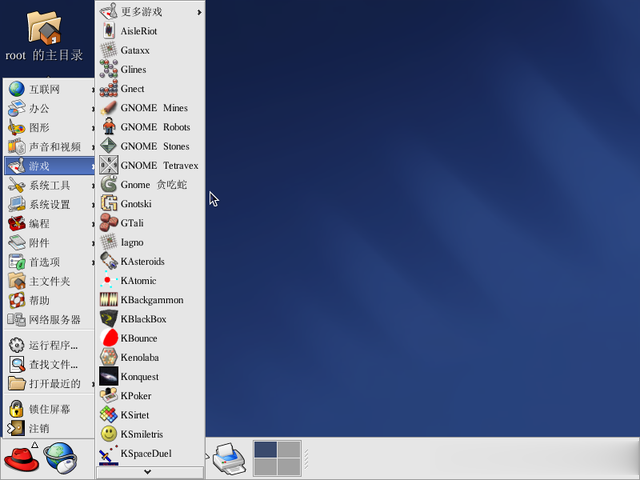Screen dimensions: 640x480
Task: Expand the 首选项 submenu
Action: click(x=50, y=262)
